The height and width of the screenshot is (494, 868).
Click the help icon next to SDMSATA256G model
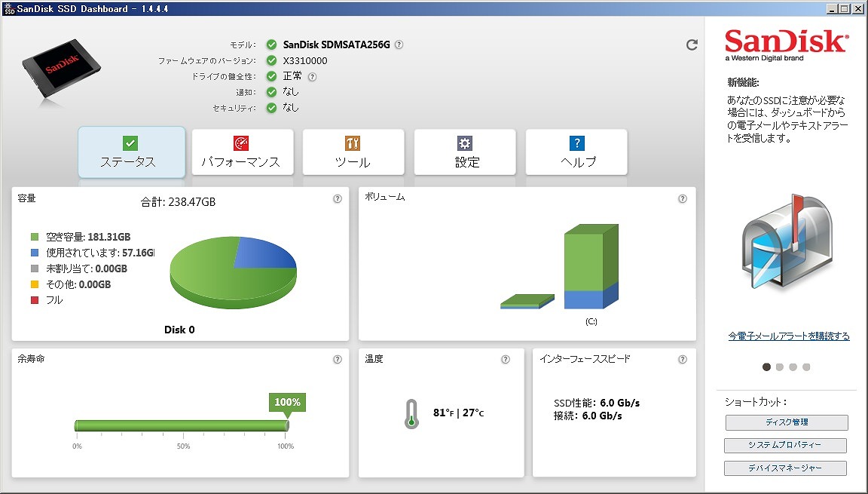(x=399, y=44)
